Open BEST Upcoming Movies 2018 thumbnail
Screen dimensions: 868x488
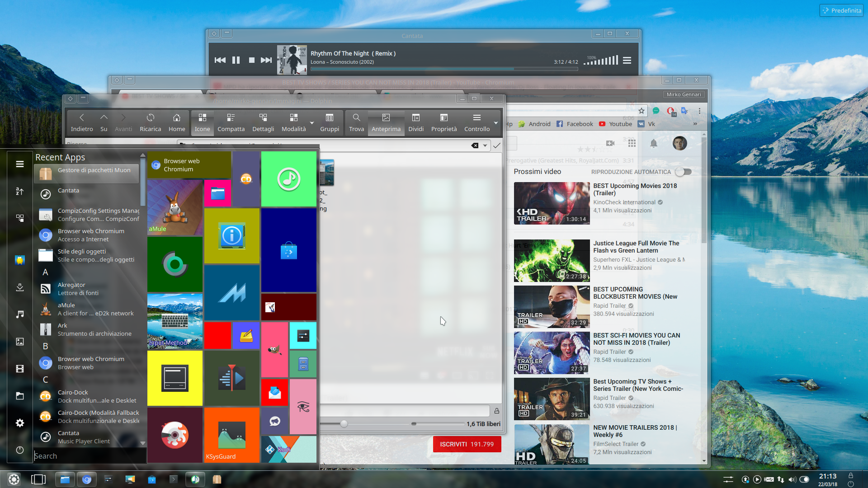tap(552, 203)
